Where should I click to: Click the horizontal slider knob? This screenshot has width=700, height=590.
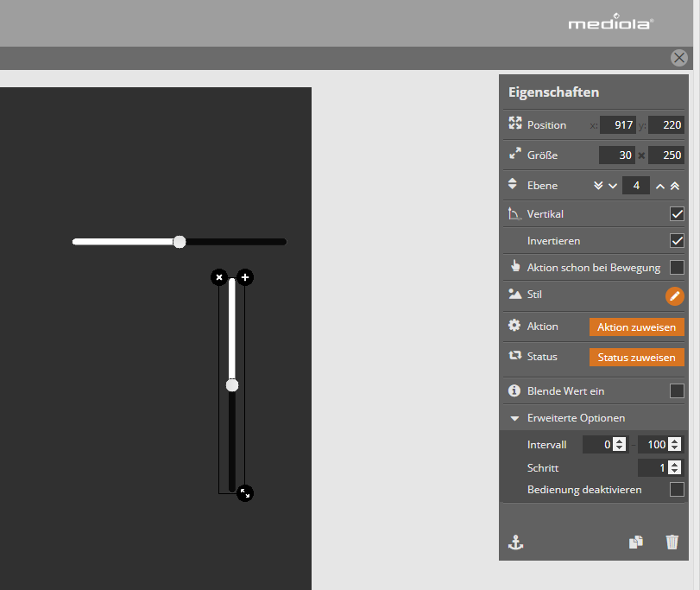pos(180,242)
